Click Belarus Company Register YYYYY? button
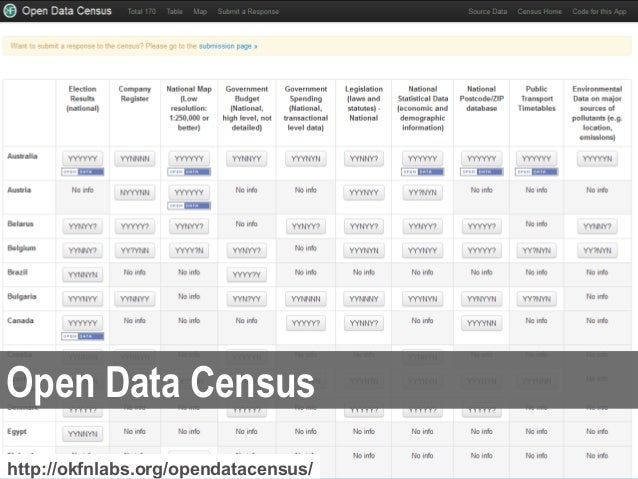 (x=135, y=226)
